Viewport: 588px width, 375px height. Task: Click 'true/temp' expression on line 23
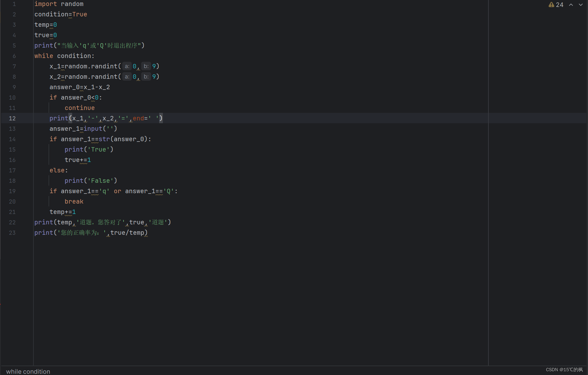pos(127,233)
